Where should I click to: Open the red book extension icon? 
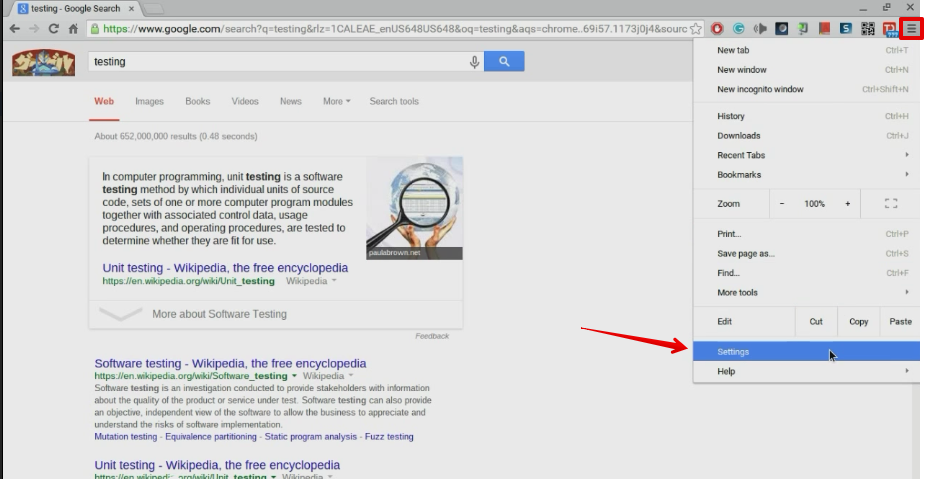coord(824,28)
